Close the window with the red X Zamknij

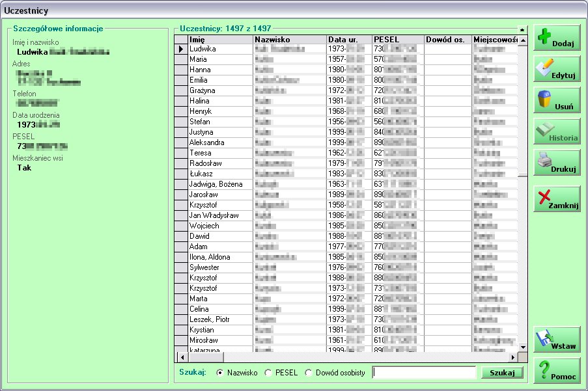[557, 198]
